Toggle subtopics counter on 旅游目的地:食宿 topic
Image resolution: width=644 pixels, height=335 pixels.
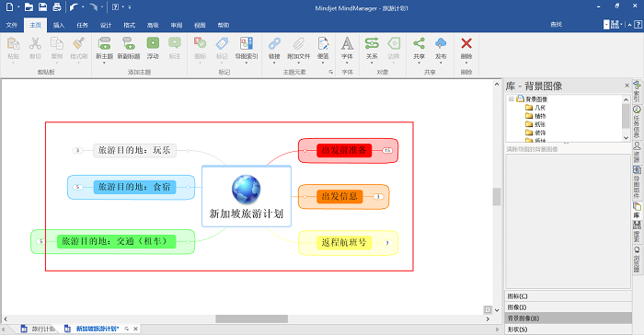77,188
